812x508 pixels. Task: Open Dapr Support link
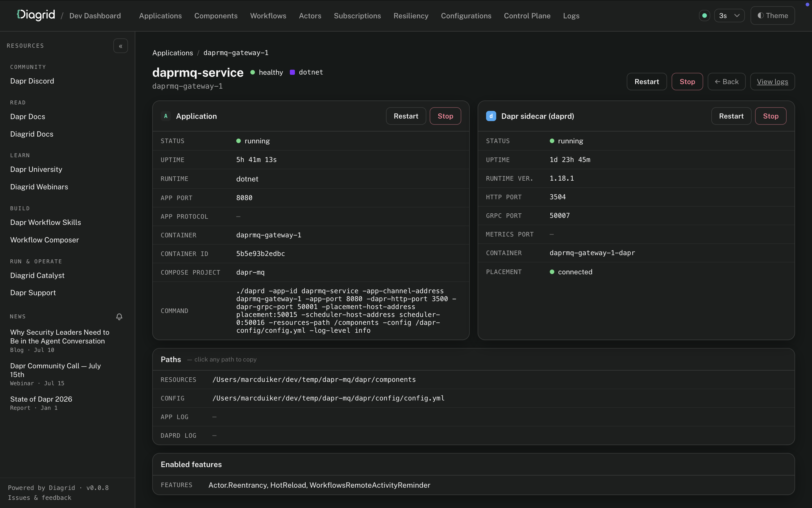[x=33, y=293]
